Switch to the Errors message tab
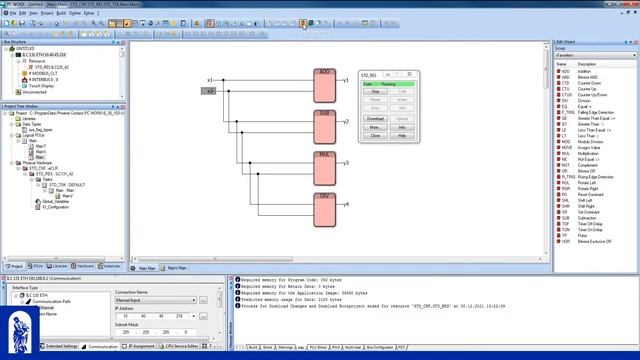 [267, 347]
